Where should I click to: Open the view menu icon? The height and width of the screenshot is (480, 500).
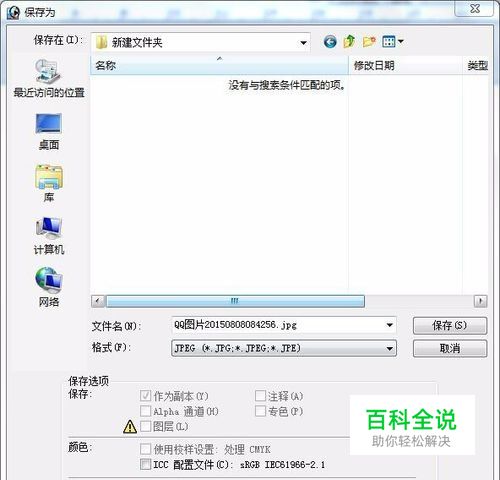(x=393, y=42)
